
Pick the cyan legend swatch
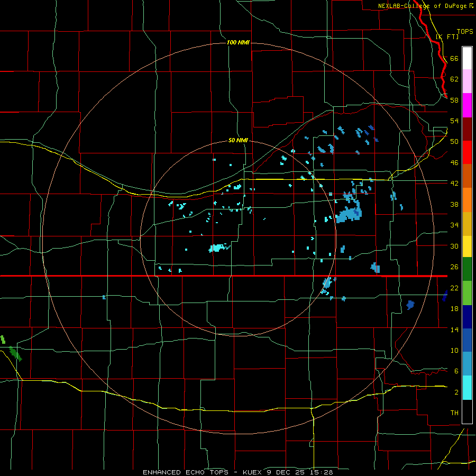(x=467, y=388)
